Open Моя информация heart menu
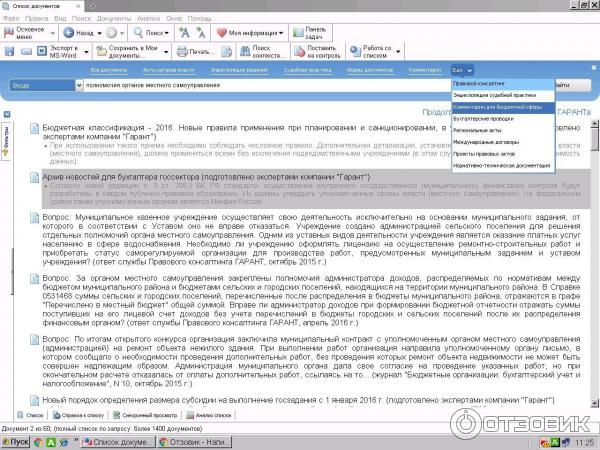 coord(250,33)
